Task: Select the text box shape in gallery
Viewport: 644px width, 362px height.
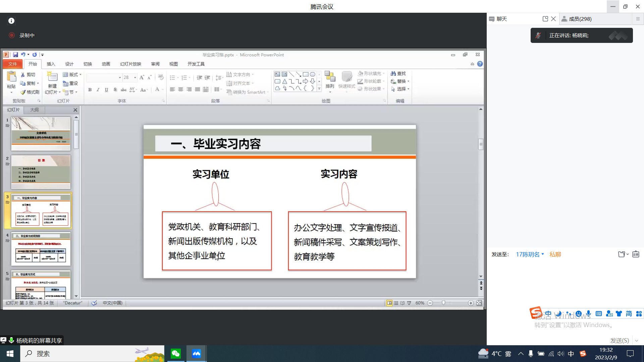Action: 277,74
